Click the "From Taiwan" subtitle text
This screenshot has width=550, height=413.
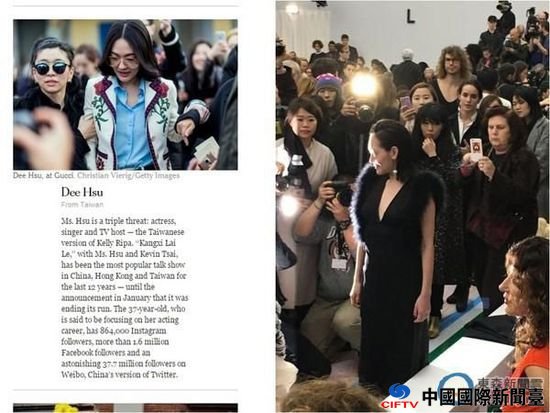click(x=82, y=205)
